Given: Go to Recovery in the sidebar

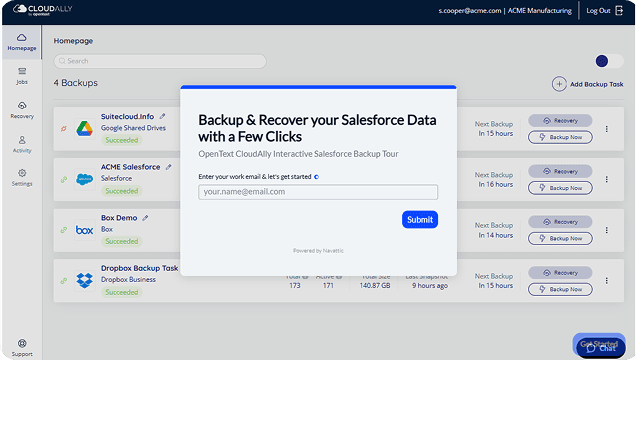Looking at the screenshot, I should pyautogui.click(x=21, y=109).
